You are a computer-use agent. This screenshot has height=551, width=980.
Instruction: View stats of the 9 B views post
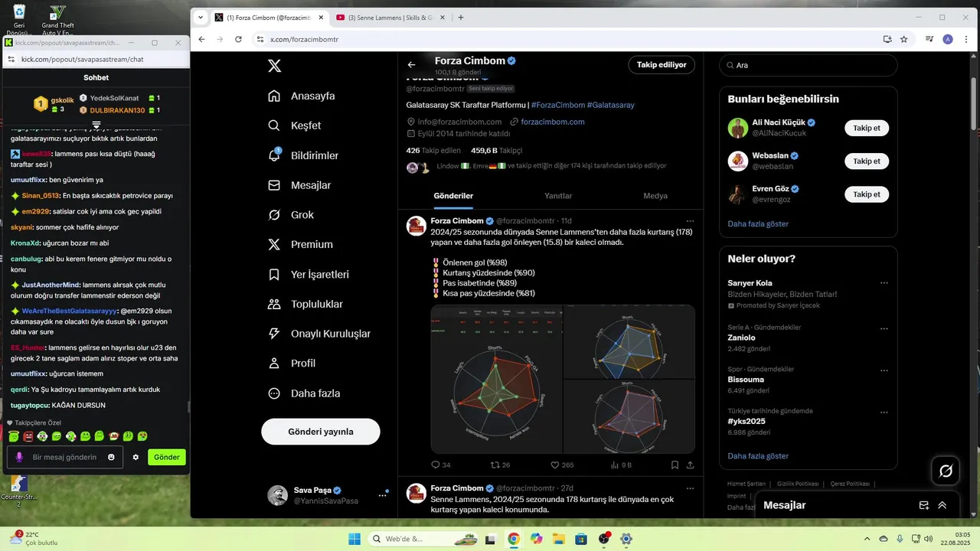click(x=621, y=465)
